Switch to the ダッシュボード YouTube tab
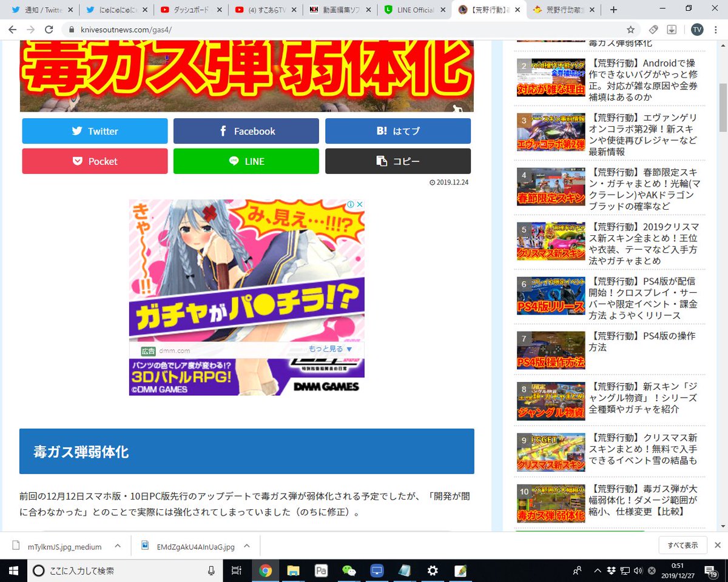 [x=190, y=10]
